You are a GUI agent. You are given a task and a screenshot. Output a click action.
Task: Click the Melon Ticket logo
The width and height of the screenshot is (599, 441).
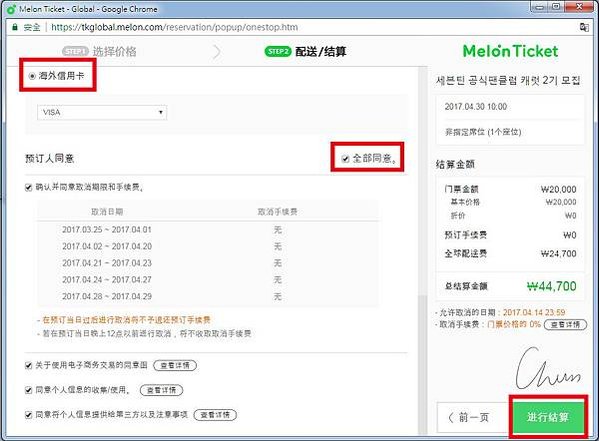pyautogui.click(x=510, y=51)
